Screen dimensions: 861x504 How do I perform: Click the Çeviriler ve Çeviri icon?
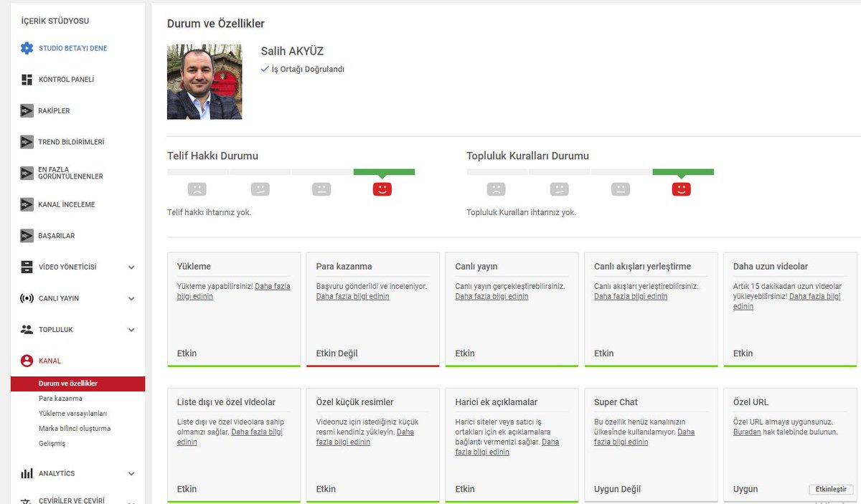(27, 500)
